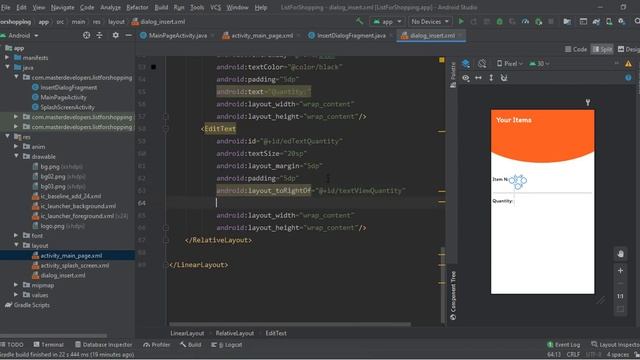
Task: Click the editor horizontal scrollbar
Action: click(x=290, y=324)
